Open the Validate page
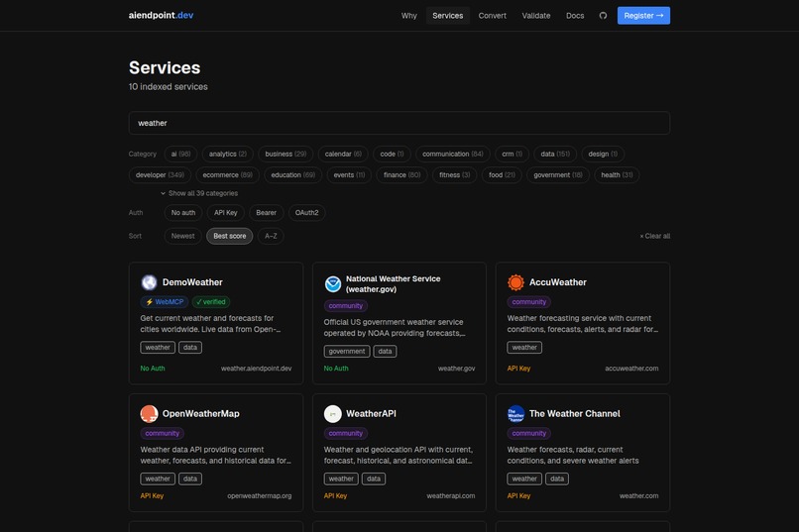 click(536, 16)
